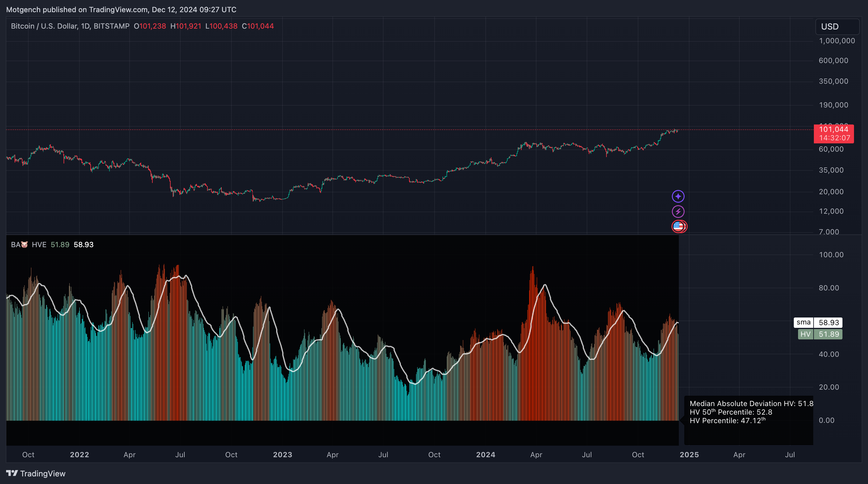The image size is (868, 484).
Task: Click the pig emoji in indicator legend
Action: [x=24, y=244]
